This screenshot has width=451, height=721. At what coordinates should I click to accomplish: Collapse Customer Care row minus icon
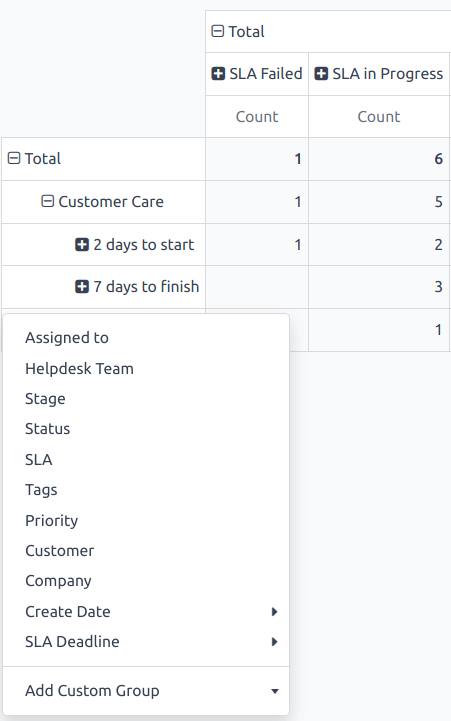click(47, 201)
